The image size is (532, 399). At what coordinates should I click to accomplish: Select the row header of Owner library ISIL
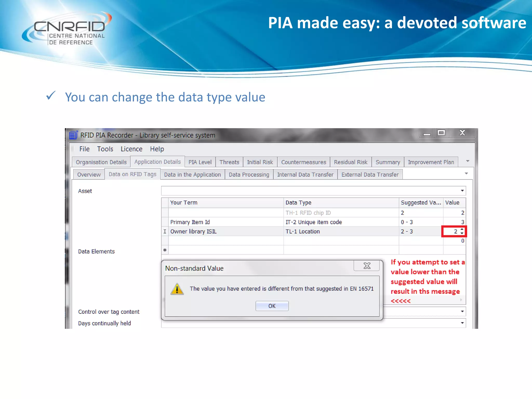(165, 231)
